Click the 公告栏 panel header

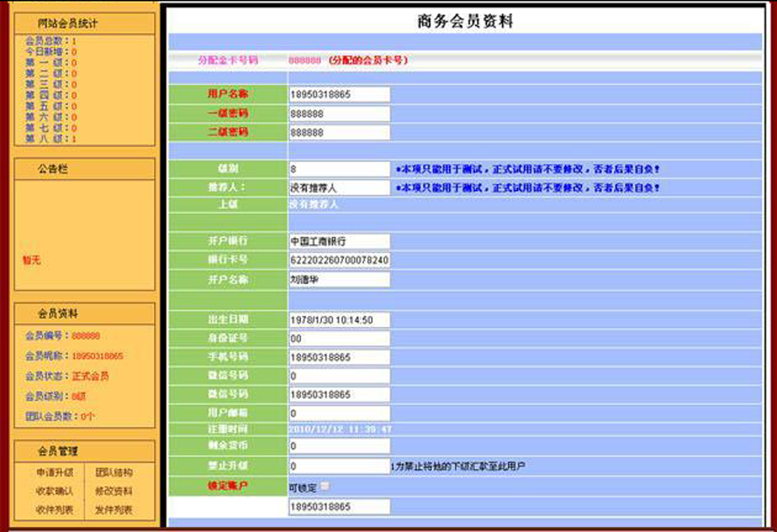84,169
